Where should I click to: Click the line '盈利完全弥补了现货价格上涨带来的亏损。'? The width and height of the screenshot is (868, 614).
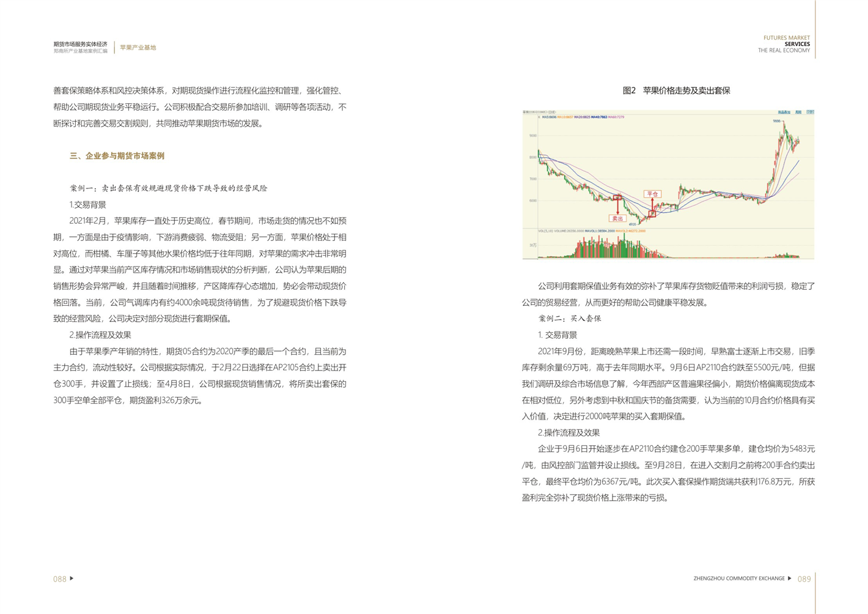coord(596,498)
